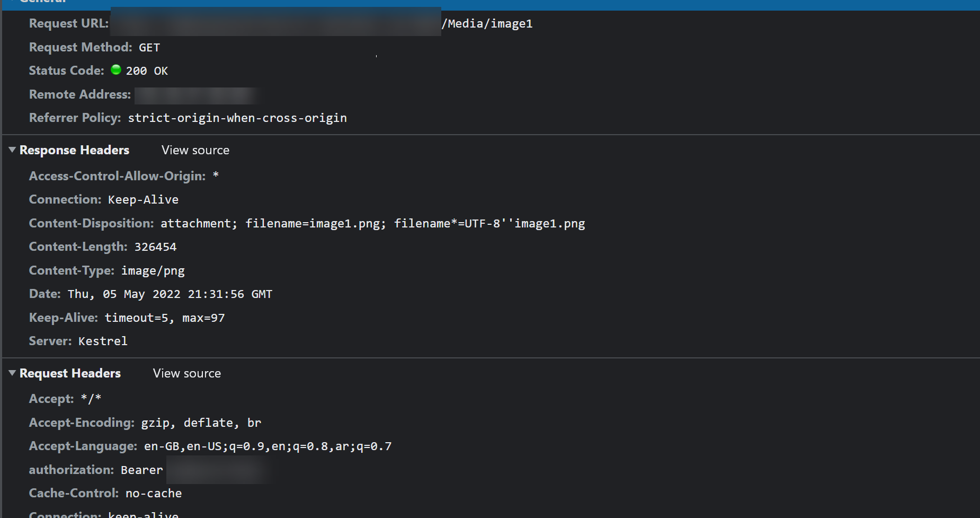This screenshot has width=980, height=518.
Task: Click the Cache-Control no-cache value
Action: pyautogui.click(x=153, y=493)
